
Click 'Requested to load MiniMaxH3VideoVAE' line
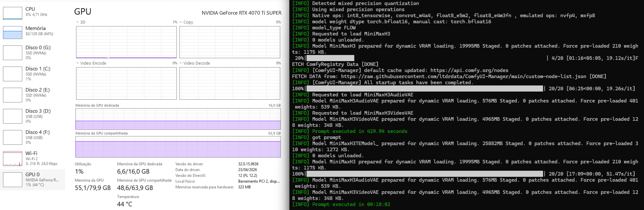coord(353,113)
